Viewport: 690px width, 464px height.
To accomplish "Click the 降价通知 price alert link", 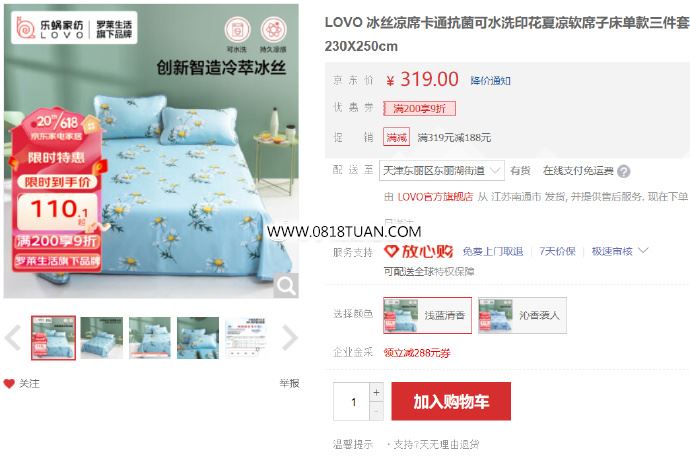I will click(490, 81).
